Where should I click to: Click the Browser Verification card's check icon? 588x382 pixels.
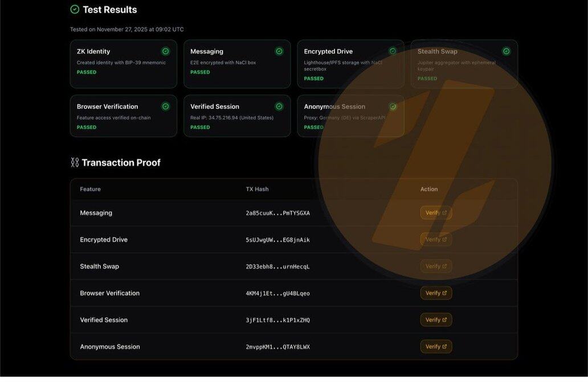tap(165, 106)
